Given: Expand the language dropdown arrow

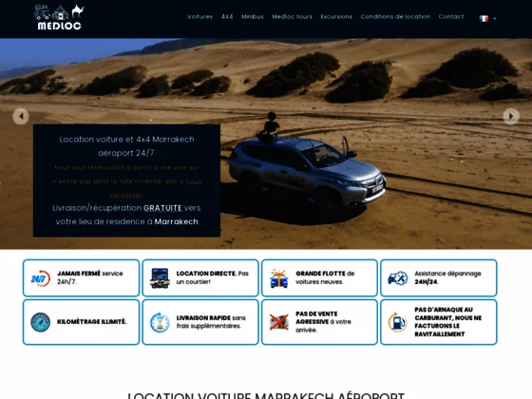Looking at the screenshot, I should [x=494, y=19].
